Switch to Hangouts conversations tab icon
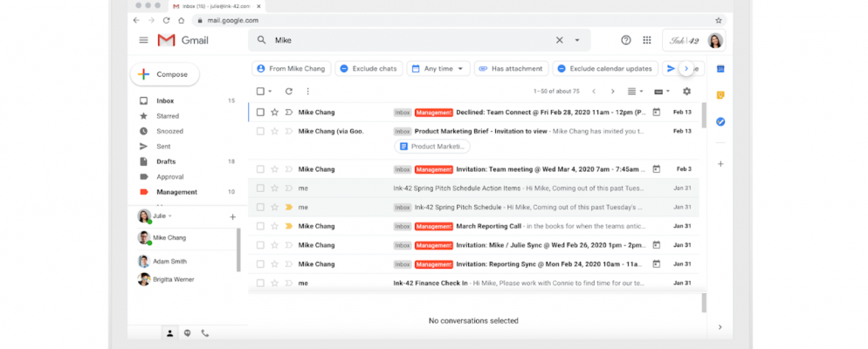This screenshot has height=349, width=868. click(x=188, y=333)
